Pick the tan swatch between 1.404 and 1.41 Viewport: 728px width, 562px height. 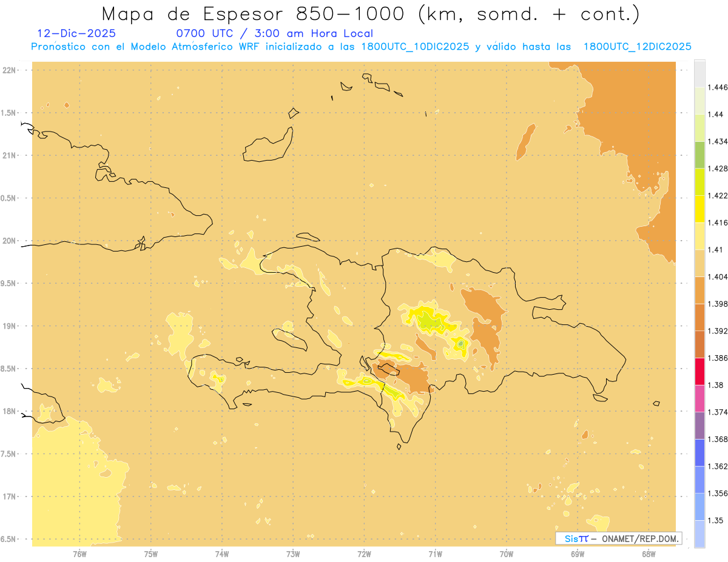(699, 263)
